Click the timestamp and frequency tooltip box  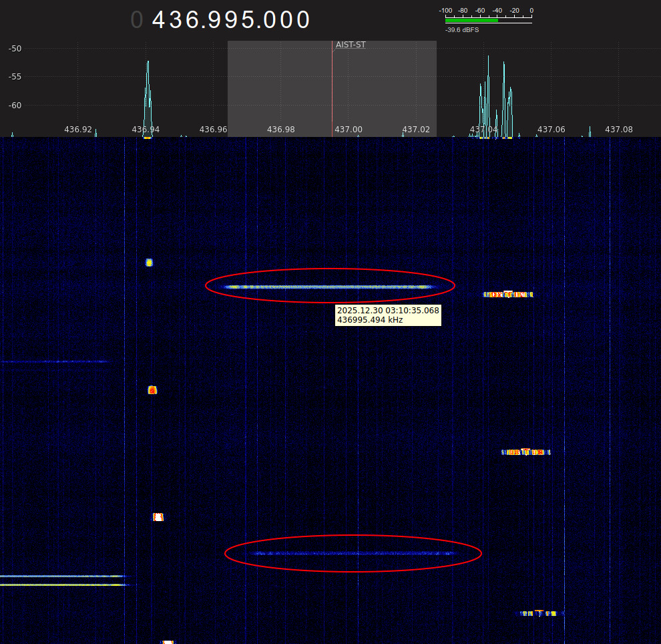pos(388,315)
